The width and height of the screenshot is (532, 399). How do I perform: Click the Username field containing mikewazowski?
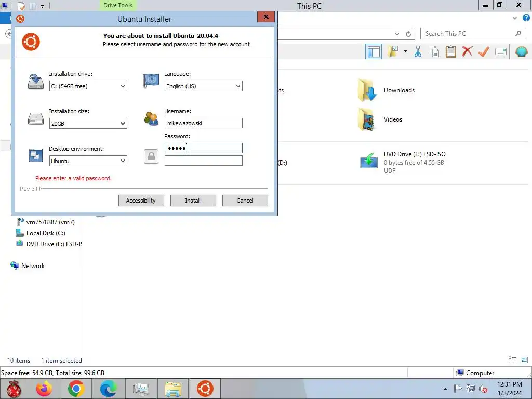(x=204, y=123)
